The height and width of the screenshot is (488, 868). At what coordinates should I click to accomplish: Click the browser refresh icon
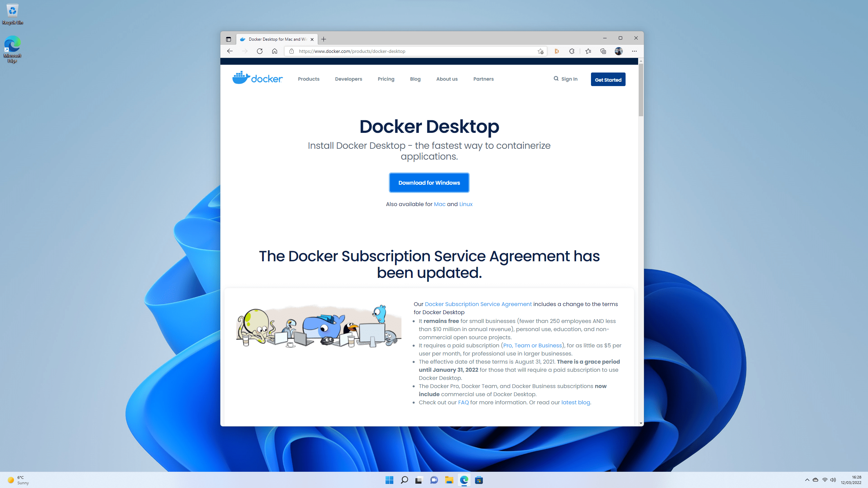pyautogui.click(x=260, y=51)
